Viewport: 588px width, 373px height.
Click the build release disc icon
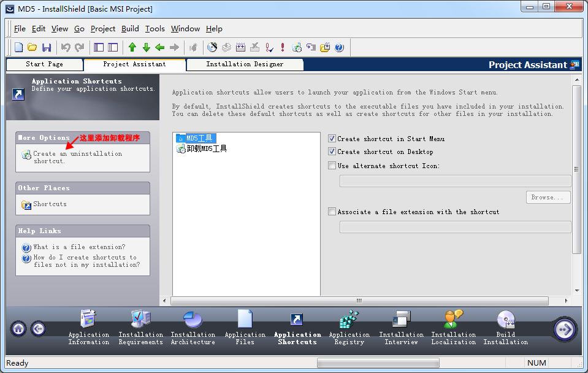pos(212,47)
